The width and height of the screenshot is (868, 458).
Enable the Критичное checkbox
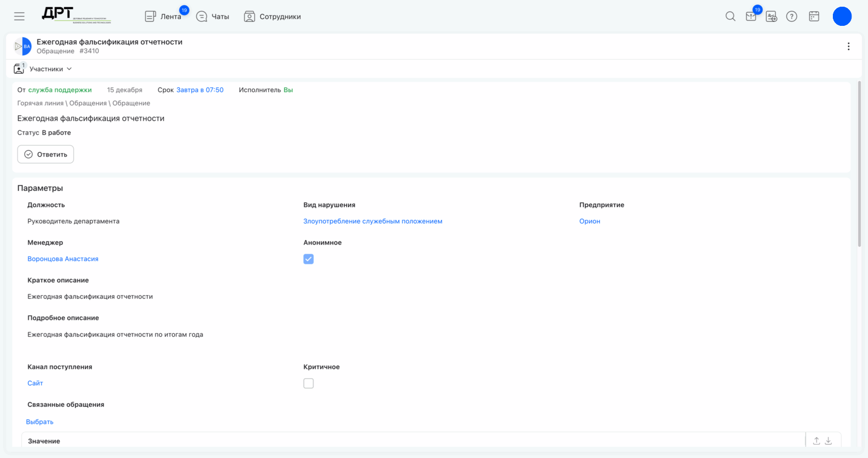tap(308, 383)
